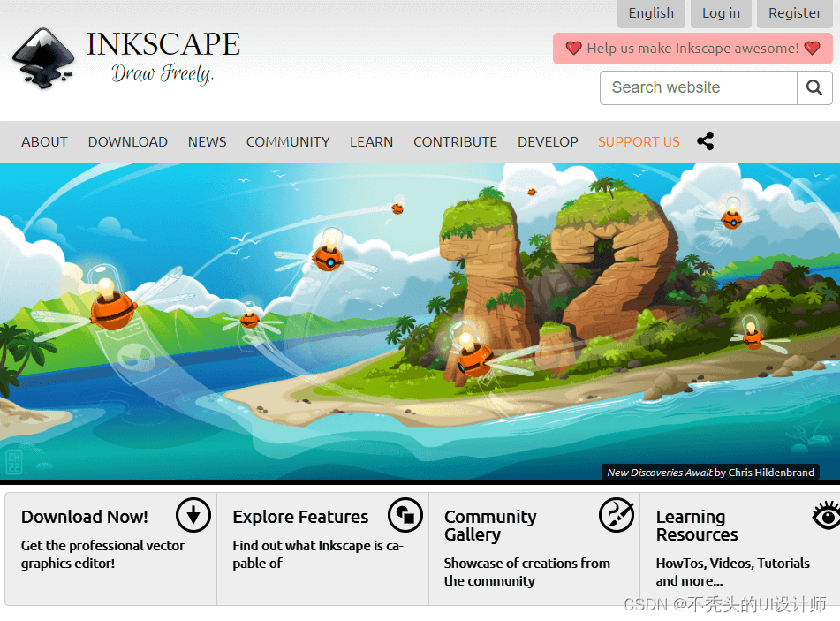This screenshot has width=840, height=621.
Task: Click the New Discoveries Await credit caption
Action: (710, 472)
